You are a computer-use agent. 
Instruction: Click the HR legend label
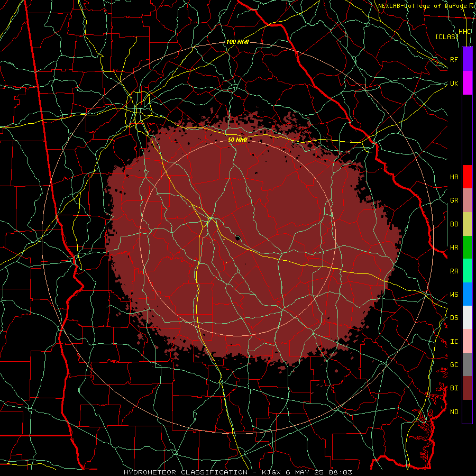click(x=454, y=248)
